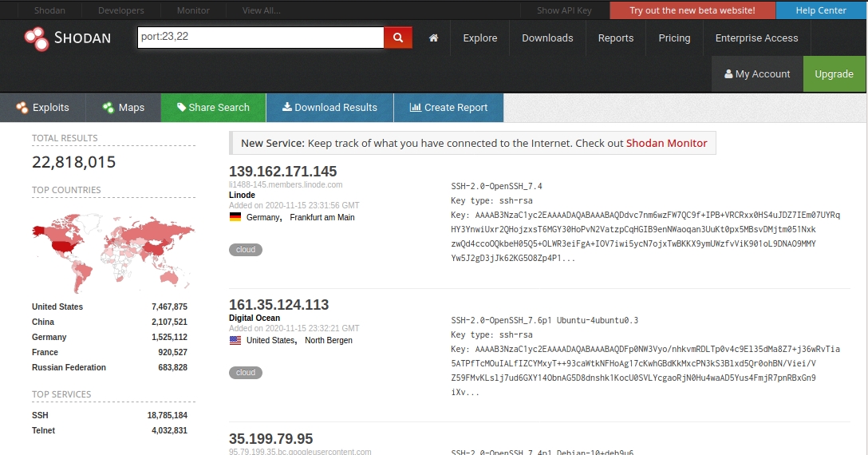The width and height of the screenshot is (868, 455).
Task: Try out the new beta website
Action: (692, 10)
